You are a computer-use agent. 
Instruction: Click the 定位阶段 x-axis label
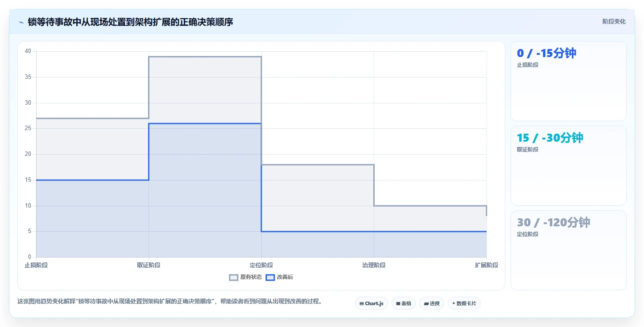(x=261, y=265)
